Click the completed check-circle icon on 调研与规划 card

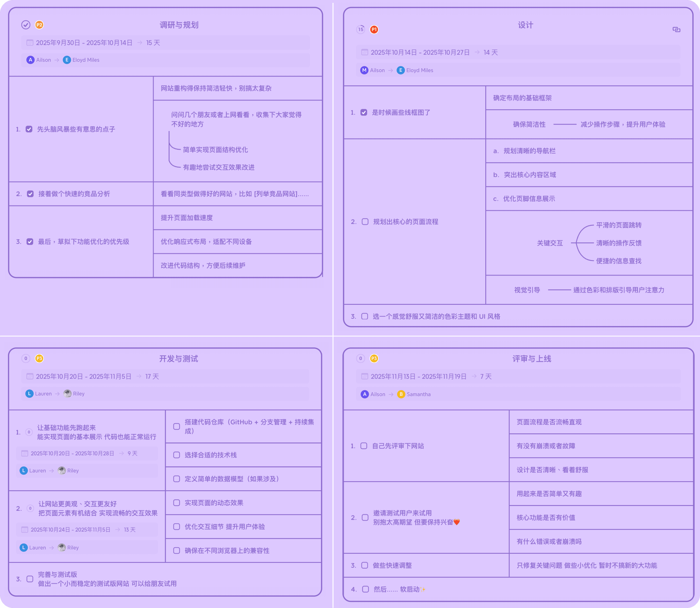(26, 24)
